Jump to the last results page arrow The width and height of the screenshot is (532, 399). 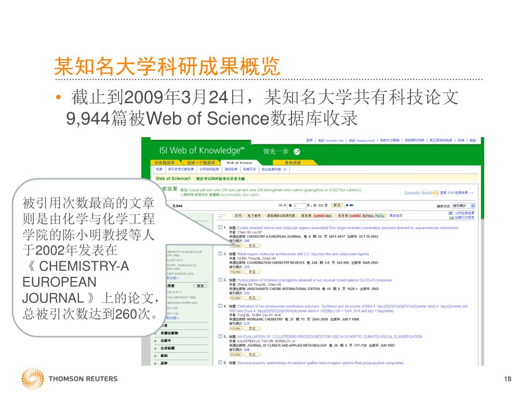[352, 205]
